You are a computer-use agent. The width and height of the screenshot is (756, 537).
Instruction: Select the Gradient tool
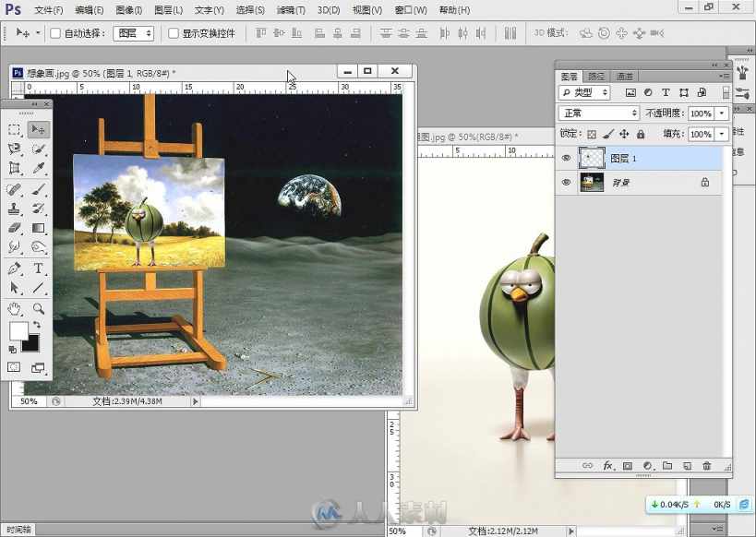38,228
